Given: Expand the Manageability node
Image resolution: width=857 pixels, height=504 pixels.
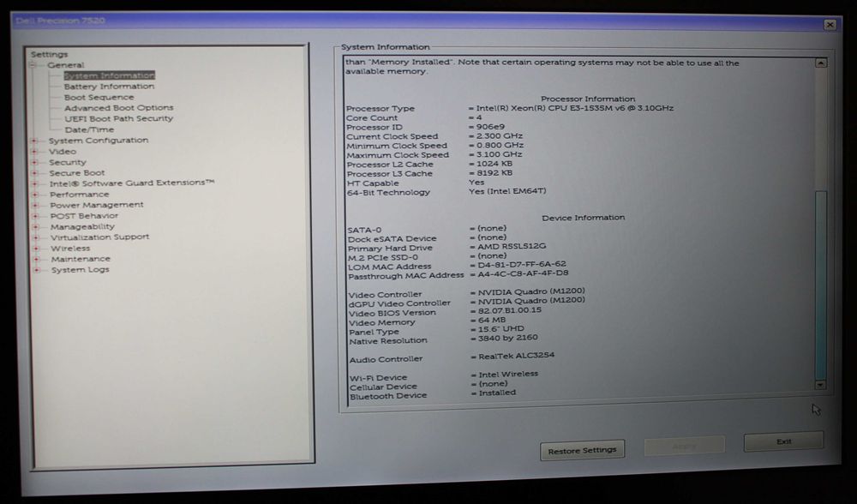Looking at the screenshot, I should 36,227.
